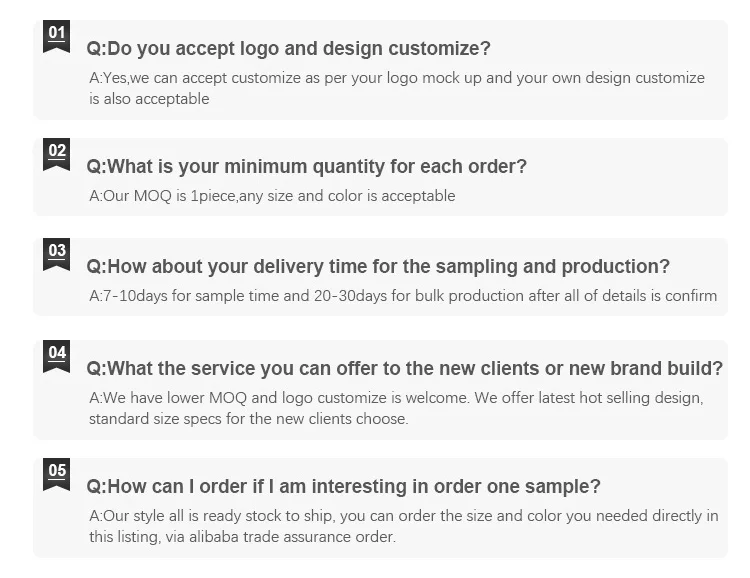The width and height of the screenshot is (750, 578).
Task: Click the phrase 'We offer latest hot selling design'
Action: point(589,398)
